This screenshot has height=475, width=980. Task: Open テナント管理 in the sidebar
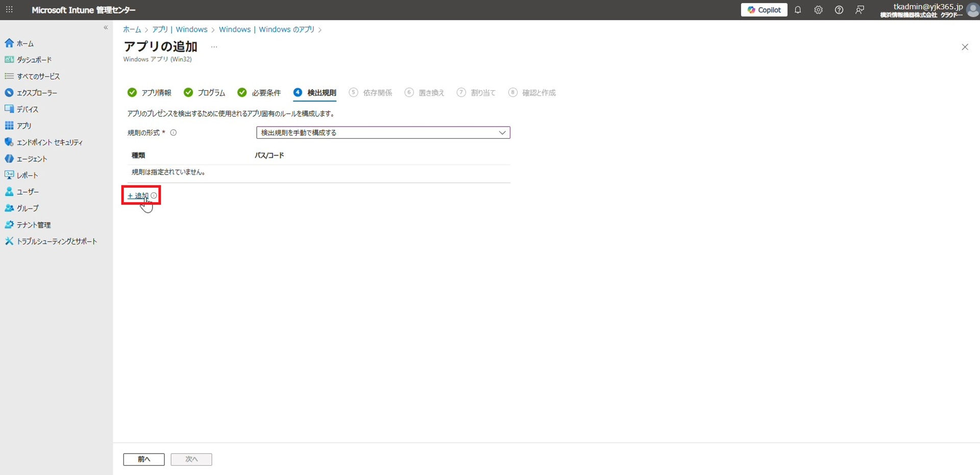click(x=33, y=225)
